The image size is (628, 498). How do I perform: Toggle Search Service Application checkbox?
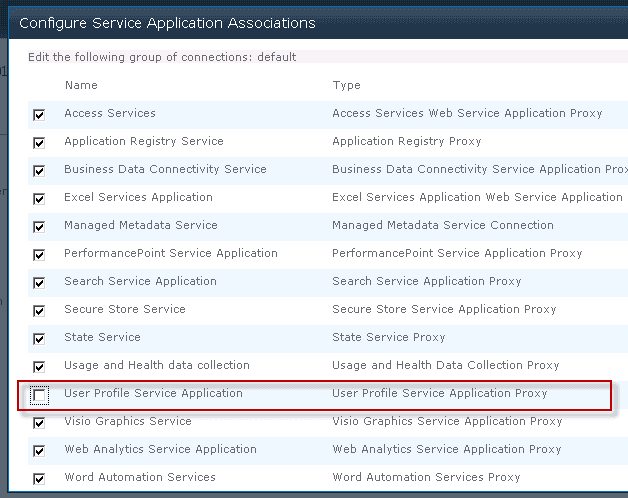point(39,283)
